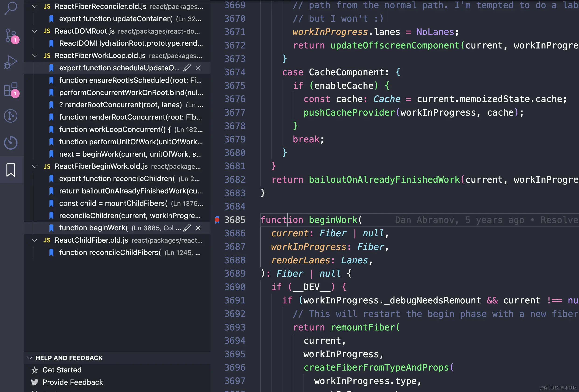The width and height of the screenshot is (579, 392).
Task: Open the Get Started link
Action: pos(62,370)
